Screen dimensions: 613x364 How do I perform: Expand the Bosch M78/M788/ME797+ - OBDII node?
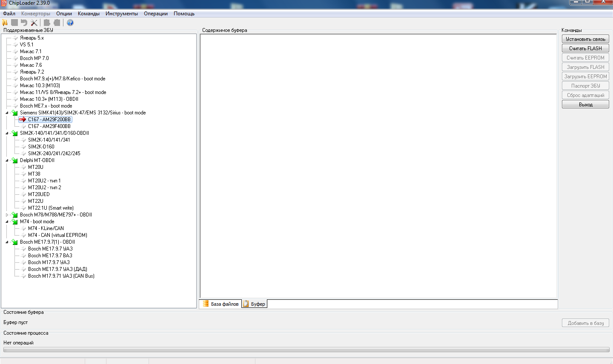click(7, 215)
